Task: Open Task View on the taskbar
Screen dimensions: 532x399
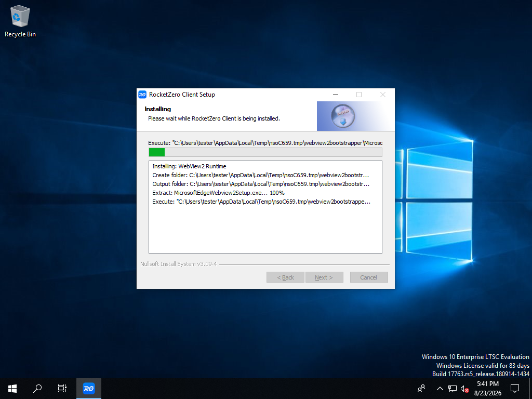Action: click(62, 389)
